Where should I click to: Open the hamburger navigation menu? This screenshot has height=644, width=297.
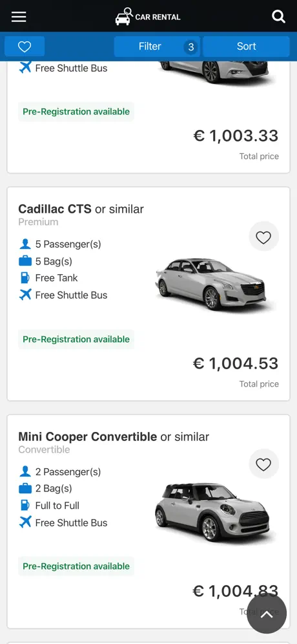(19, 17)
